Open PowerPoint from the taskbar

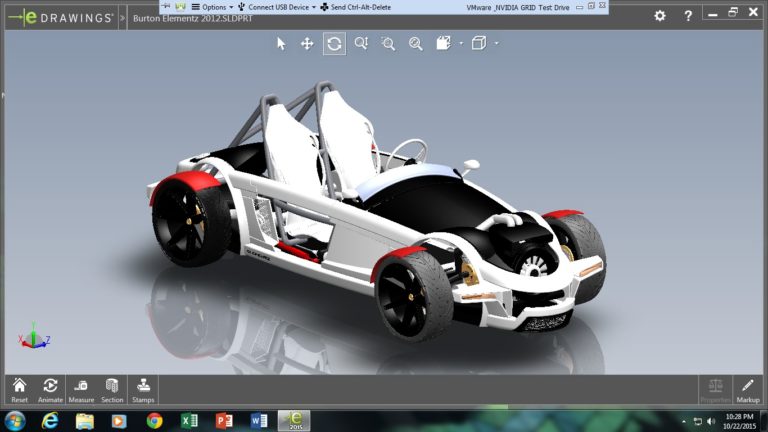click(224, 421)
